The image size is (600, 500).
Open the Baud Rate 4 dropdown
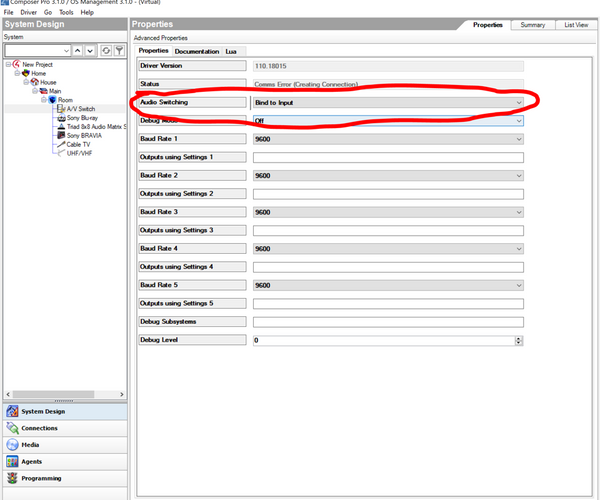pos(518,249)
